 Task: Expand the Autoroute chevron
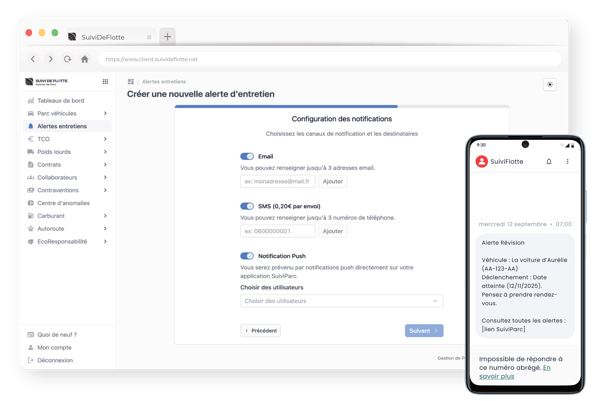(105, 229)
